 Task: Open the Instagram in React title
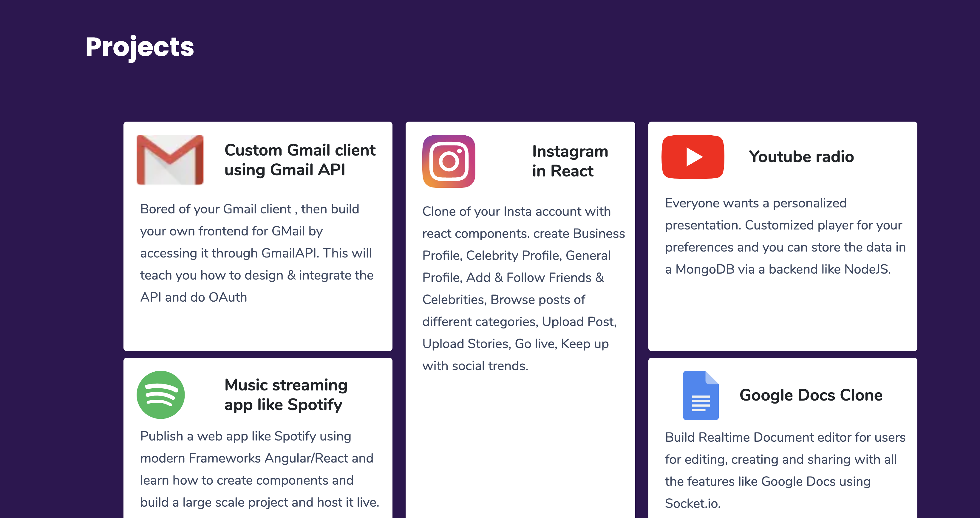coord(570,161)
